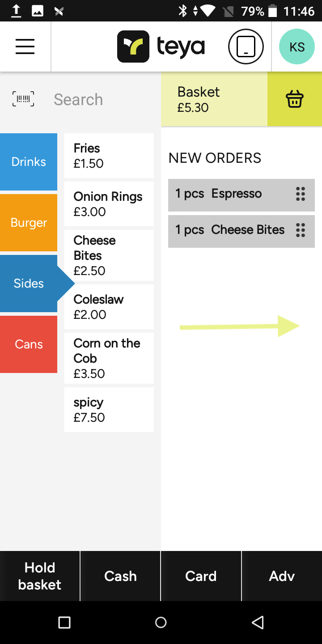Hold the current basket
The image size is (322, 644).
point(40,576)
